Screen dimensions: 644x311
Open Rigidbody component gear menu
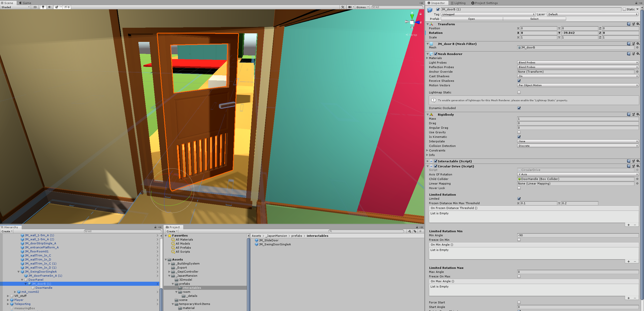point(638,114)
